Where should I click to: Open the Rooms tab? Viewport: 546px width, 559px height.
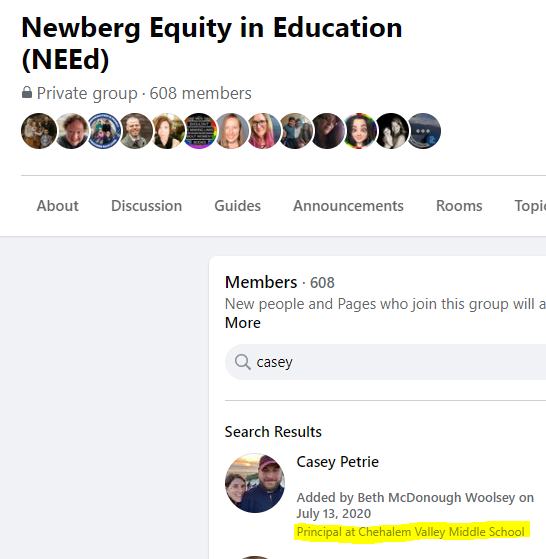tap(459, 206)
